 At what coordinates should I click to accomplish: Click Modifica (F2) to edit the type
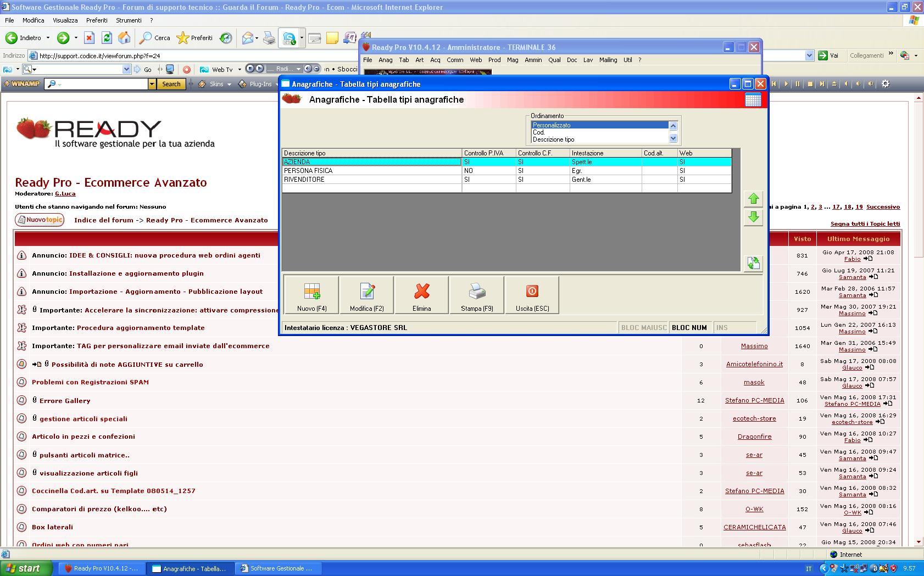tap(367, 295)
